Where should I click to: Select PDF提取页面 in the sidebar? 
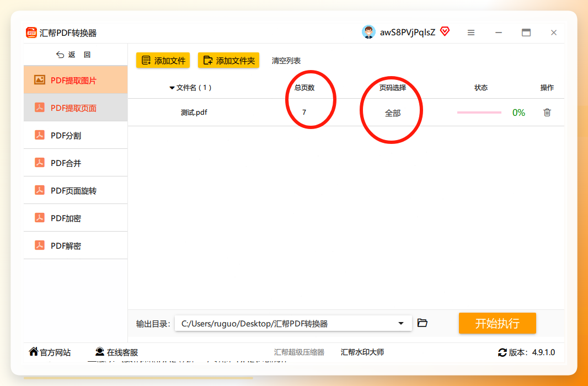(x=76, y=108)
